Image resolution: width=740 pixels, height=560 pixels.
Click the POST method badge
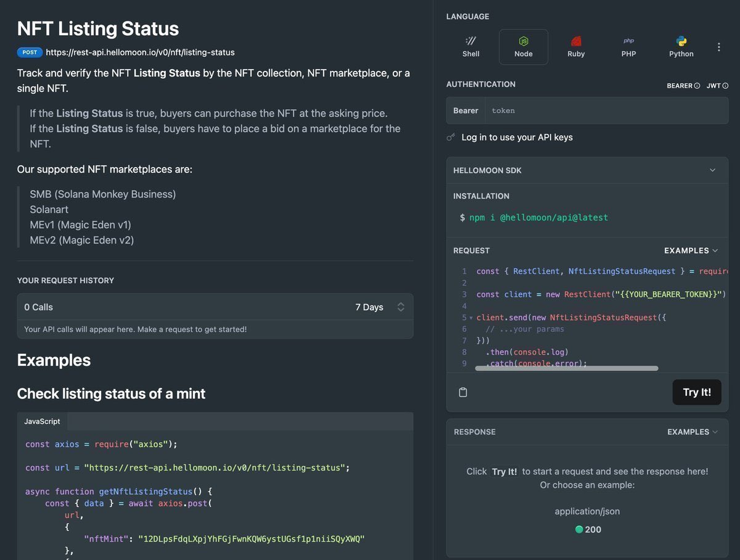(30, 52)
